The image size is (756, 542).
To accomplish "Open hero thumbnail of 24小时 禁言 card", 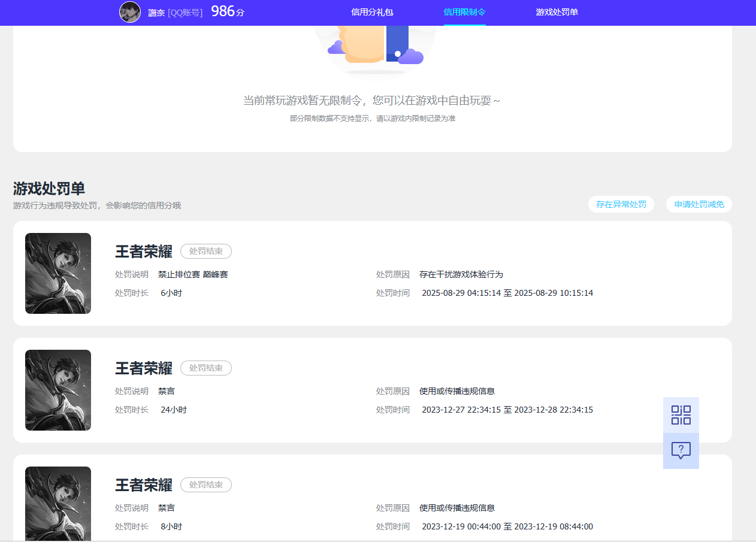I will 58,390.
